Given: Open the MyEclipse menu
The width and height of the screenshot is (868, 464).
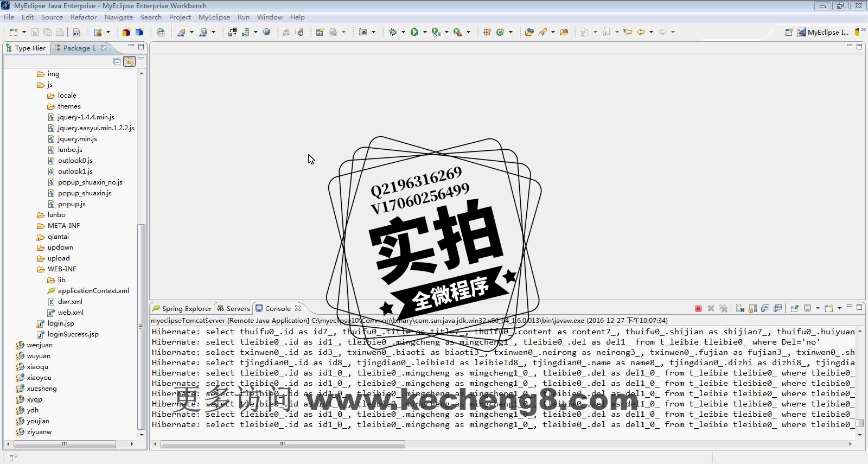Looking at the screenshot, I should pos(214,17).
